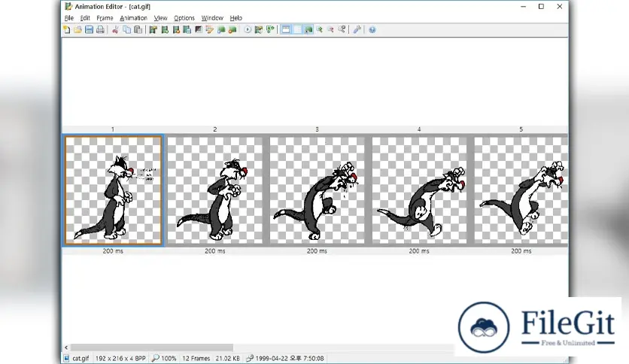Image resolution: width=629 pixels, height=364 pixels.
Task: Toggle the image view mode button
Action: point(308,29)
